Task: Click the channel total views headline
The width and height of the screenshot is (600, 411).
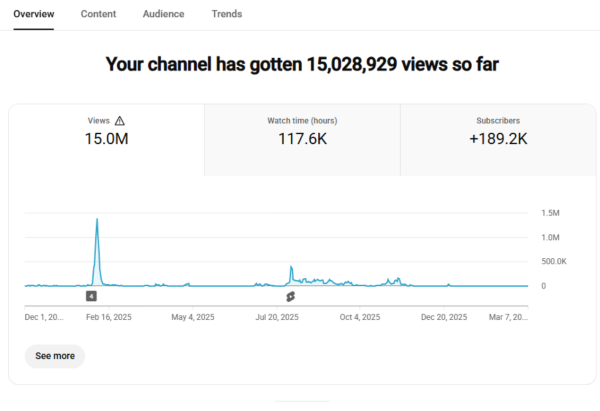Action: 303,64
